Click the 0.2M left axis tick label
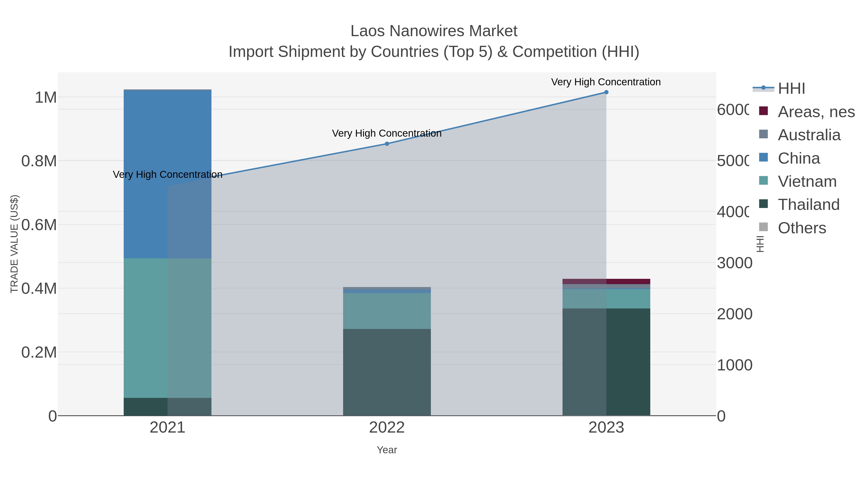Viewport: 868px width, 488px height. tap(39, 352)
